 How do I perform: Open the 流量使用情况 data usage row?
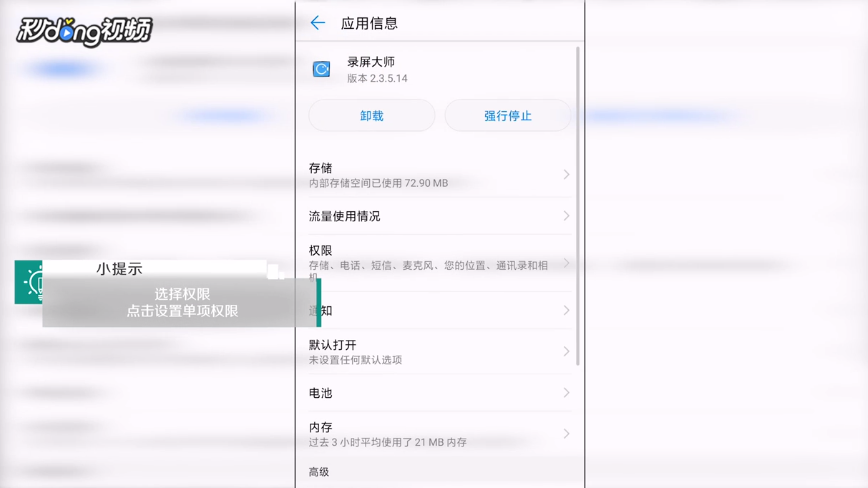click(440, 216)
